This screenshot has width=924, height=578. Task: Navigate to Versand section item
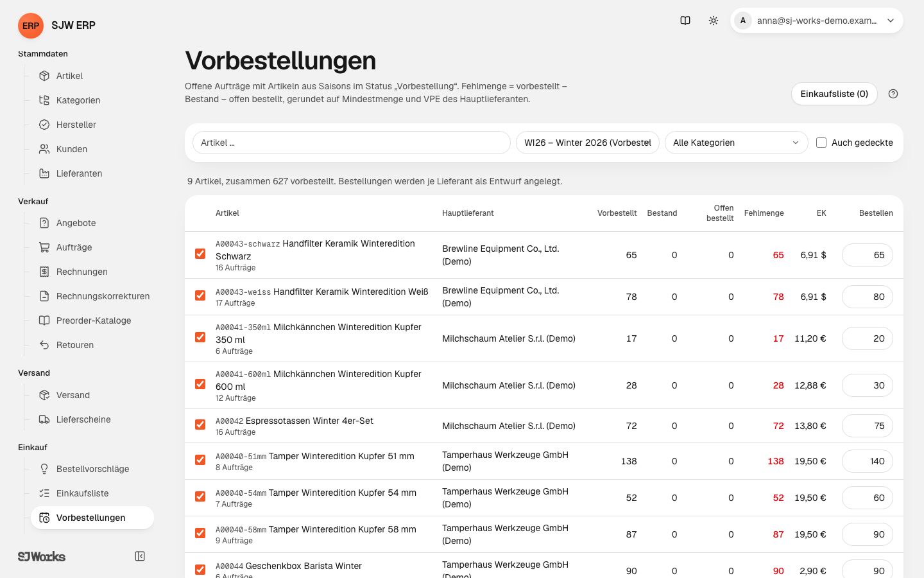pos(92,395)
